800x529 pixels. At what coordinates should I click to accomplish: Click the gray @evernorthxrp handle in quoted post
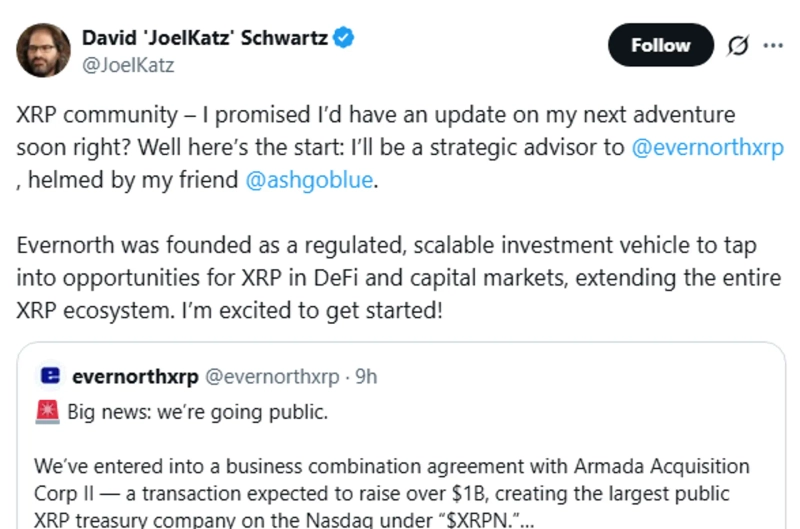point(272,377)
